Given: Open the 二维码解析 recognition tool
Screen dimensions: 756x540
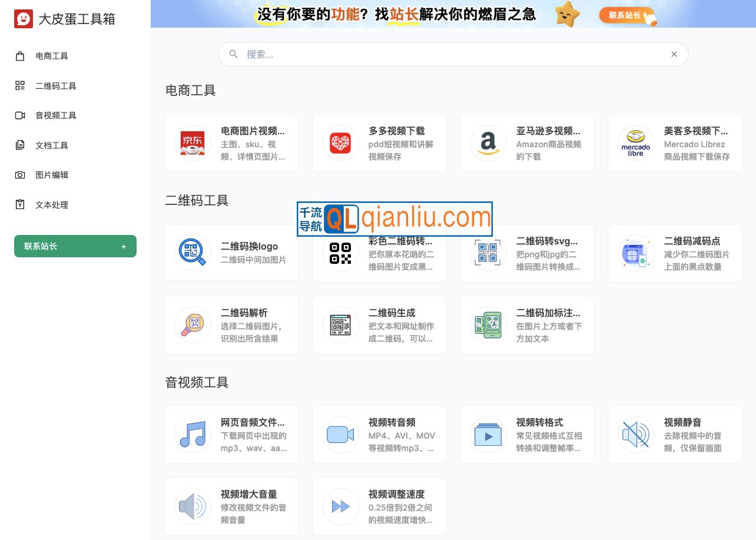Looking at the screenshot, I should (231, 324).
